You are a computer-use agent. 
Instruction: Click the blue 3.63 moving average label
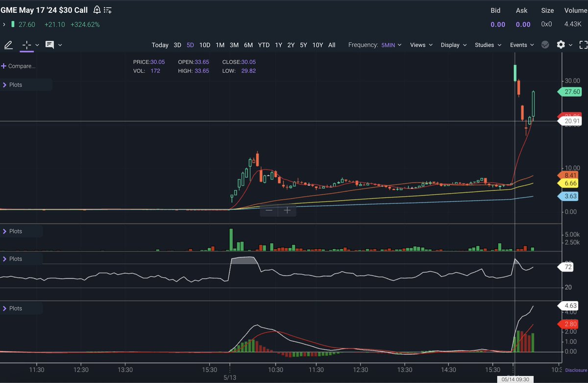(569, 196)
